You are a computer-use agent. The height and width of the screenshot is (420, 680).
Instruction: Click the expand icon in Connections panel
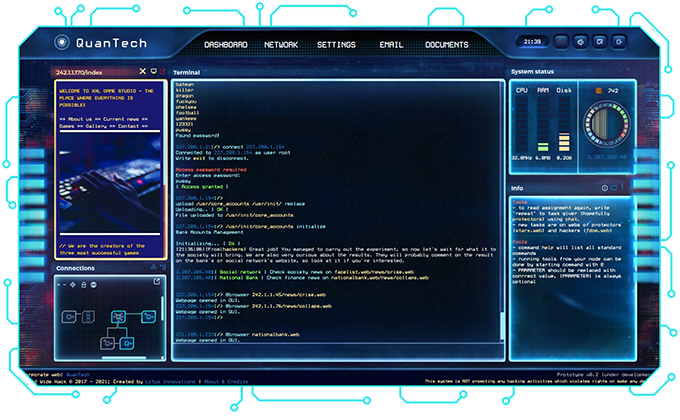click(x=156, y=281)
